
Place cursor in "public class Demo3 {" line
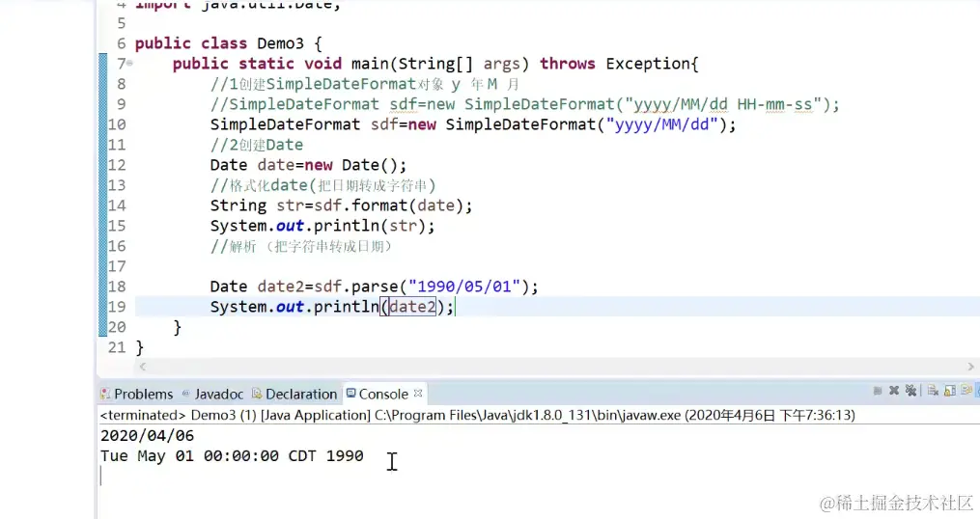pyautogui.click(x=228, y=43)
